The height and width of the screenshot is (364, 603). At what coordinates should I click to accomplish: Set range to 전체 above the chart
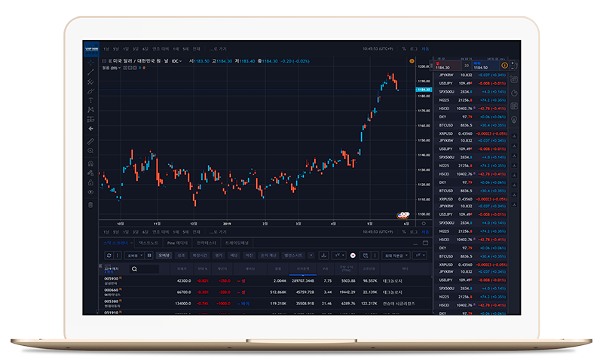click(196, 49)
